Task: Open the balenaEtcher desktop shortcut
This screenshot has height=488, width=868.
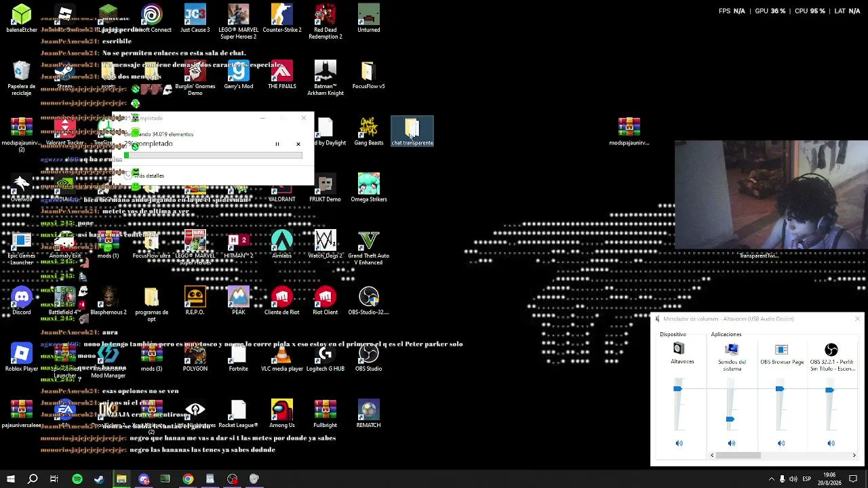Action: click(22, 19)
